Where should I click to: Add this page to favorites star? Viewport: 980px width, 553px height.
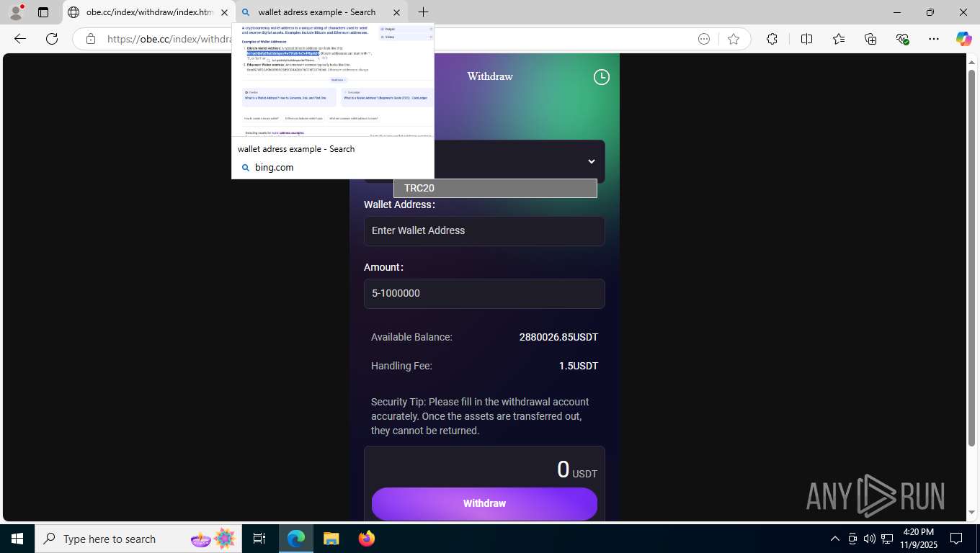click(x=734, y=39)
